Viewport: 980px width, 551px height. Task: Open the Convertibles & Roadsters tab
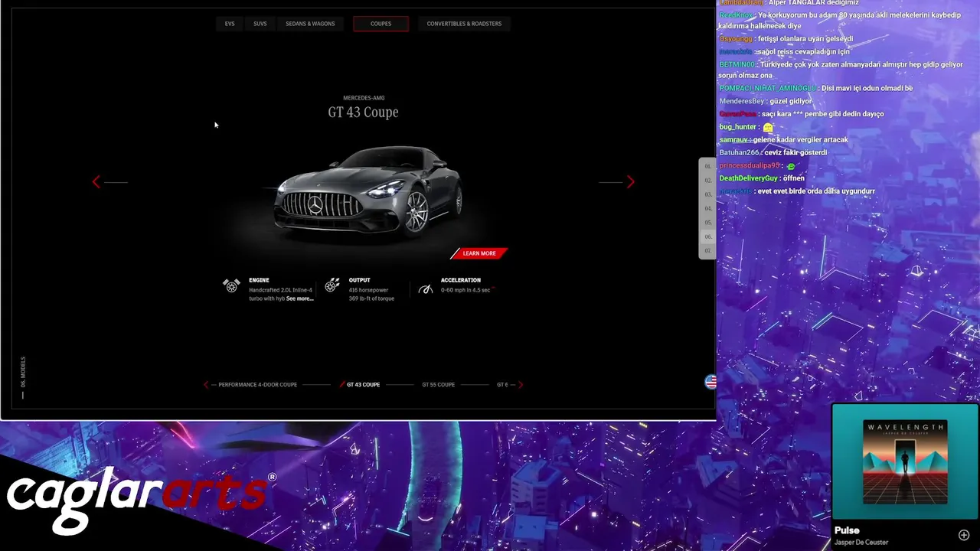(x=464, y=24)
